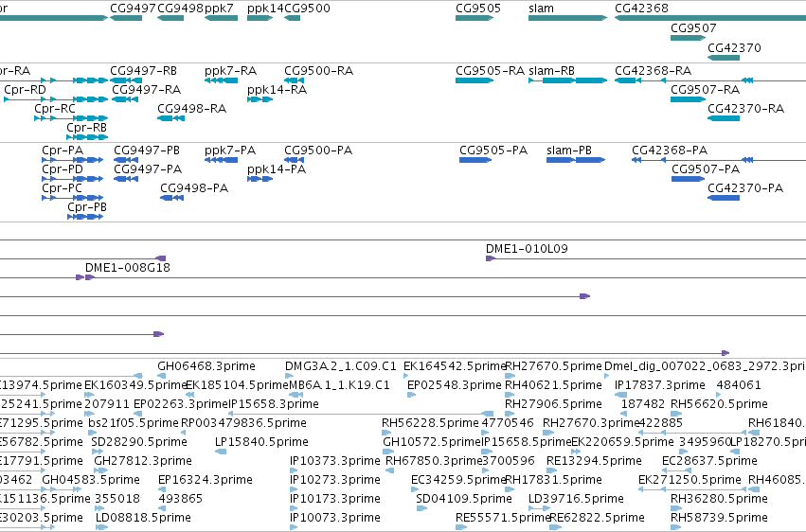This screenshot has height=532, width=806.
Task: Select EST EP02263.3prime
Action: [181, 404]
